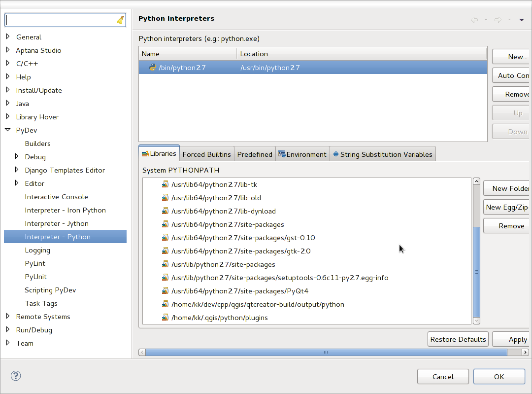Image resolution: width=532 pixels, height=394 pixels.
Task: Open the view menu triangle at top right
Action: click(x=522, y=19)
